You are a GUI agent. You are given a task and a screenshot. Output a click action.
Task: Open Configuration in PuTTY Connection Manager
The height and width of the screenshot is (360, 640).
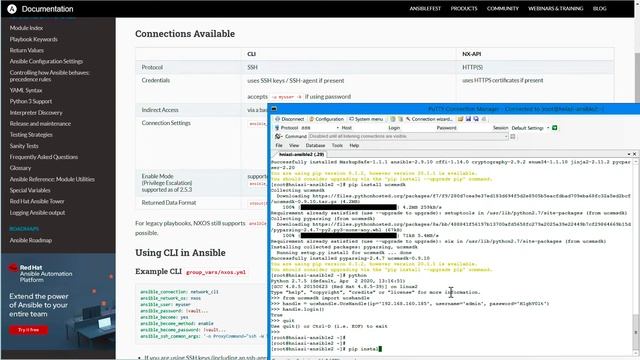(326, 119)
